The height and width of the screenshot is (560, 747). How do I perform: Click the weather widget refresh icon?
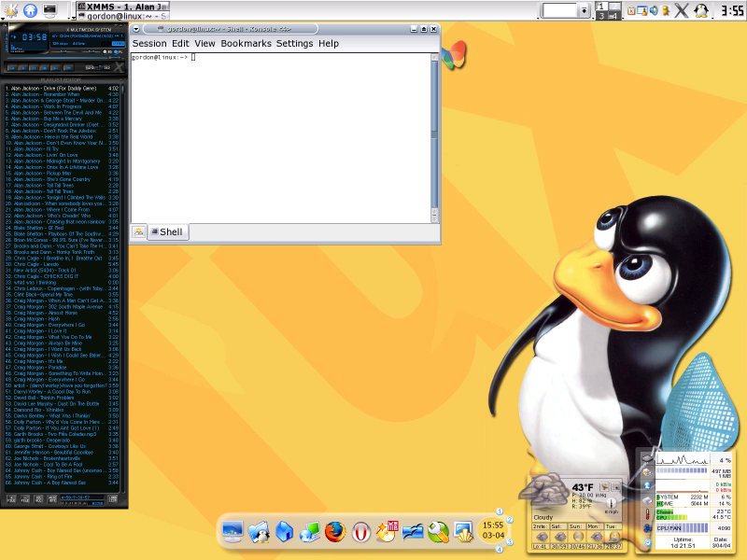click(x=605, y=486)
